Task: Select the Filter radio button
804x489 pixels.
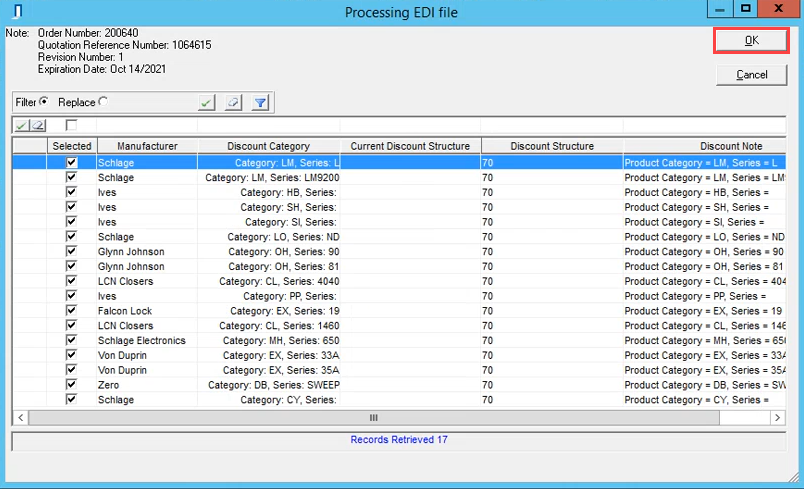Action: click(x=44, y=101)
